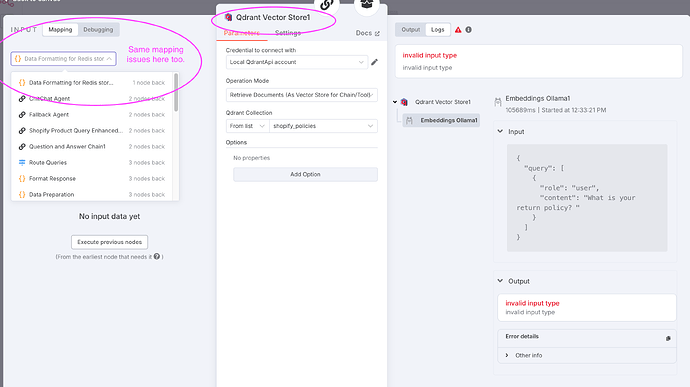Select Question and Answer Chain1 node

[92, 147]
